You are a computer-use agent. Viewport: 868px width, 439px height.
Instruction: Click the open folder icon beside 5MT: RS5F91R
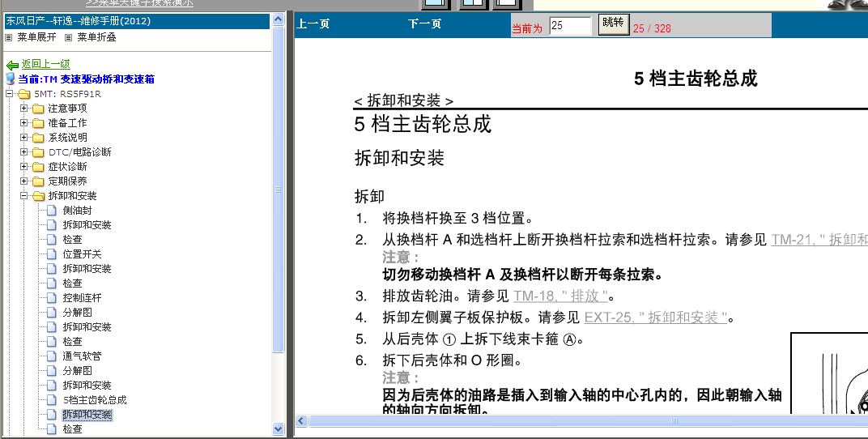(23, 94)
